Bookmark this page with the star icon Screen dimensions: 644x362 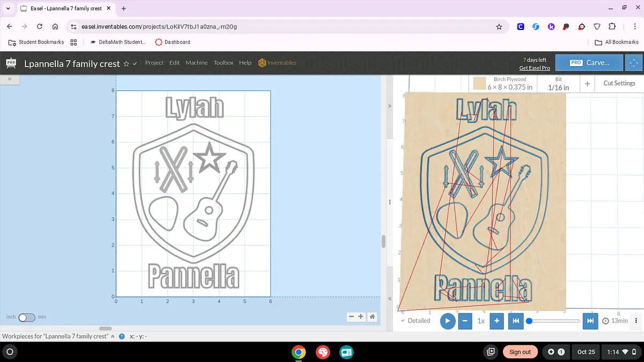(x=499, y=26)
